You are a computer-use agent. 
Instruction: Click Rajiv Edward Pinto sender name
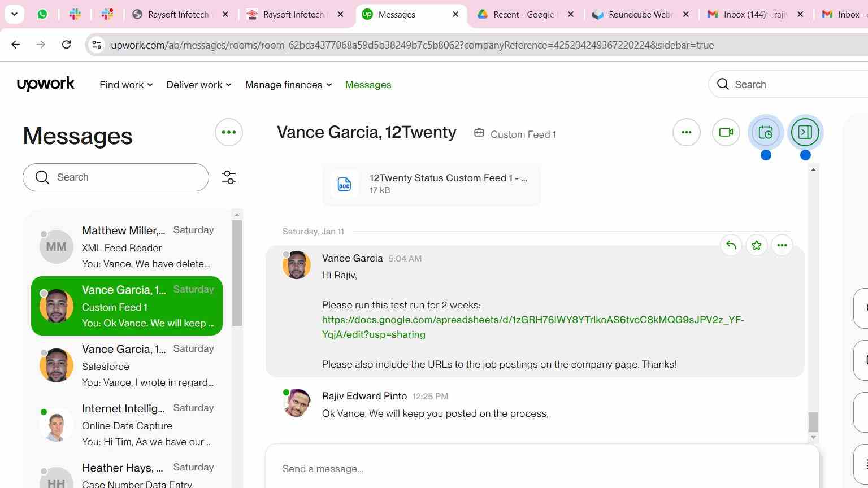[x=364, y=396]
